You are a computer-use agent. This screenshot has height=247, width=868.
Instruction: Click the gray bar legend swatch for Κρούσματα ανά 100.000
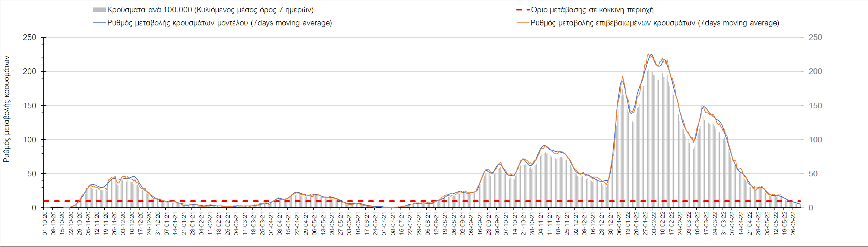pyautogui.click(x=99, y=10)
